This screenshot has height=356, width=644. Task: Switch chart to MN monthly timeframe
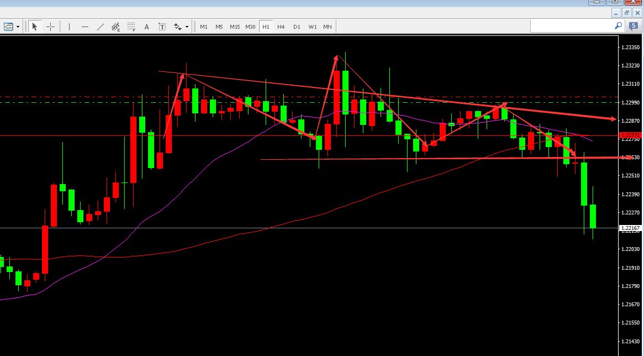(x=328, y=27)
